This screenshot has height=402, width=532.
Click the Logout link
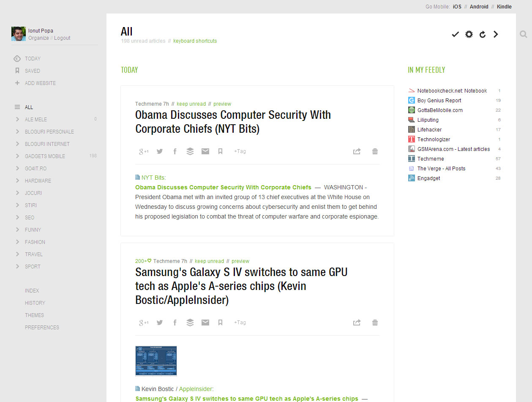tap(62, 38)
